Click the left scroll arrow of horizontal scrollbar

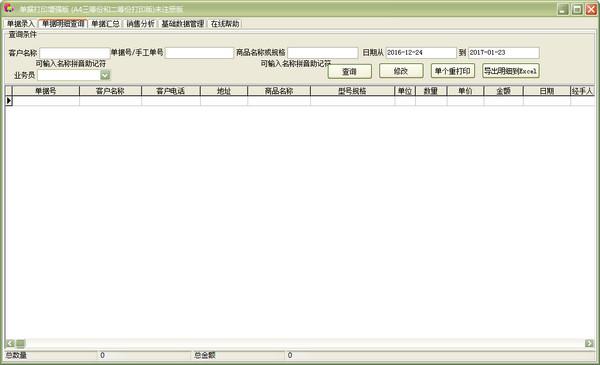(x=10, y=343)
